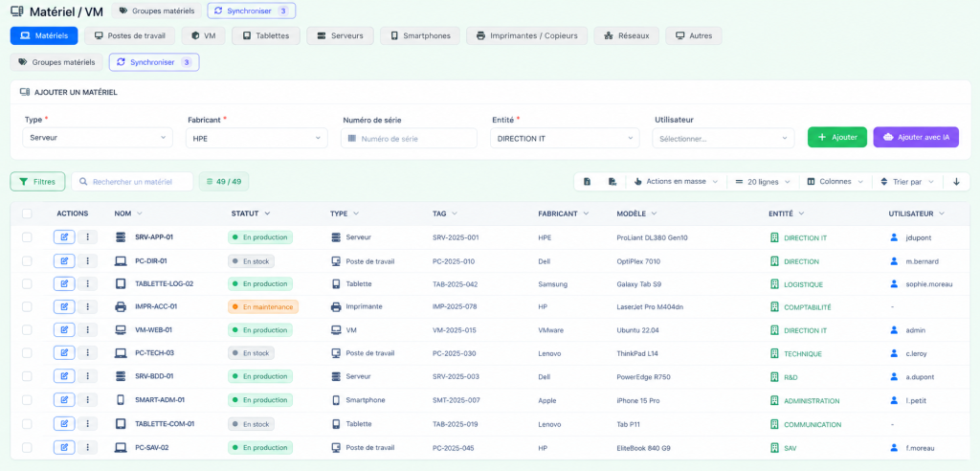
Task: Click edit icon for SMART-ADM-01 row
Action: (64, 400)
